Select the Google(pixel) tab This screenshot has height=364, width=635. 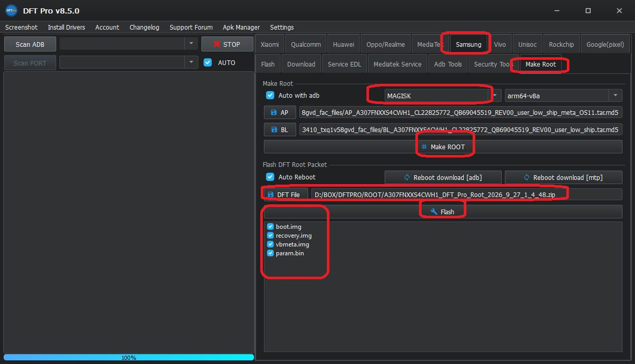[x=605, y=44]
